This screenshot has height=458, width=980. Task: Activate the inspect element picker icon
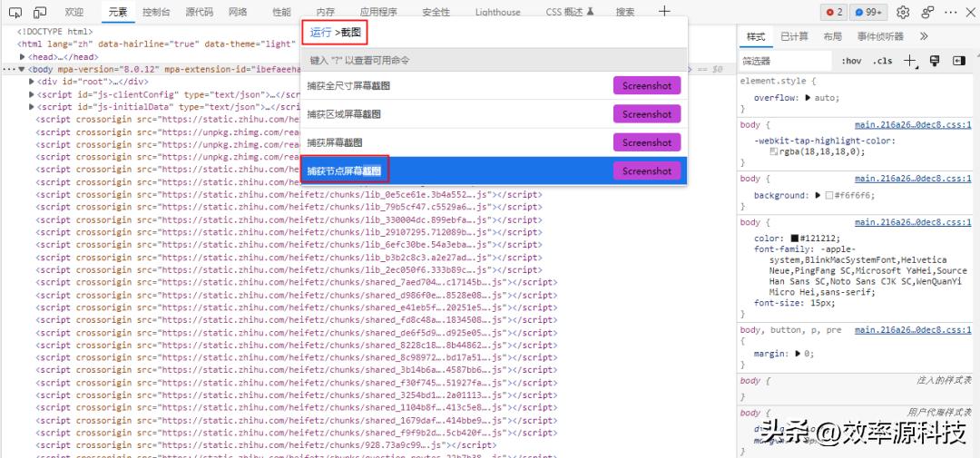[15, 12]
